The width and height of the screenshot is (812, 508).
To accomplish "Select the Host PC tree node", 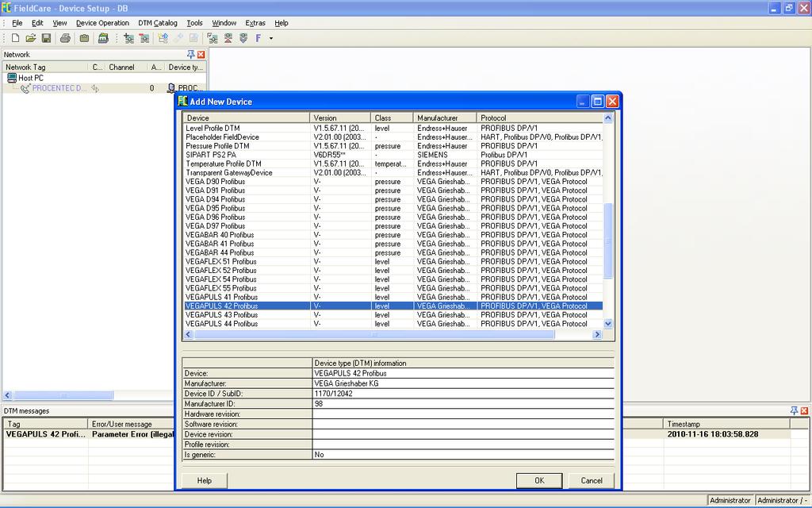I will point(31,78).
